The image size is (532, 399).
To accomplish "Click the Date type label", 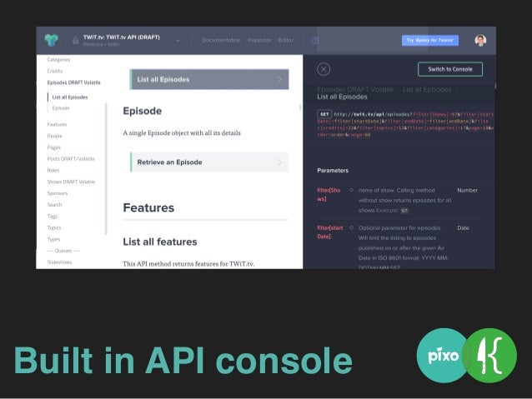I will coord(463,228).
